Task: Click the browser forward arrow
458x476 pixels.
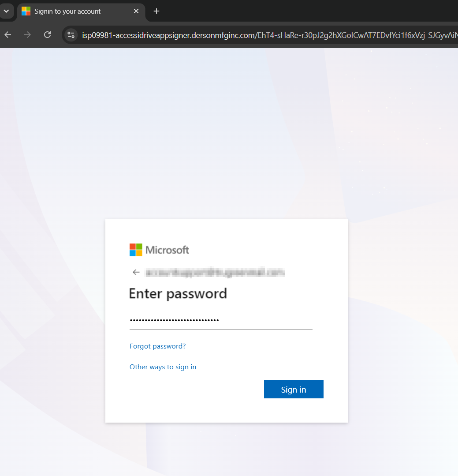Action: pos(27,35)
